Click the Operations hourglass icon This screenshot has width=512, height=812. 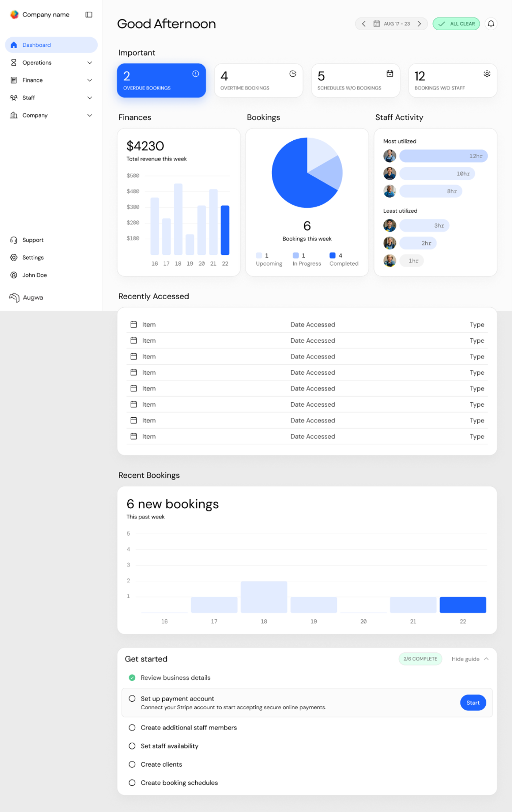tap(14, 62)
